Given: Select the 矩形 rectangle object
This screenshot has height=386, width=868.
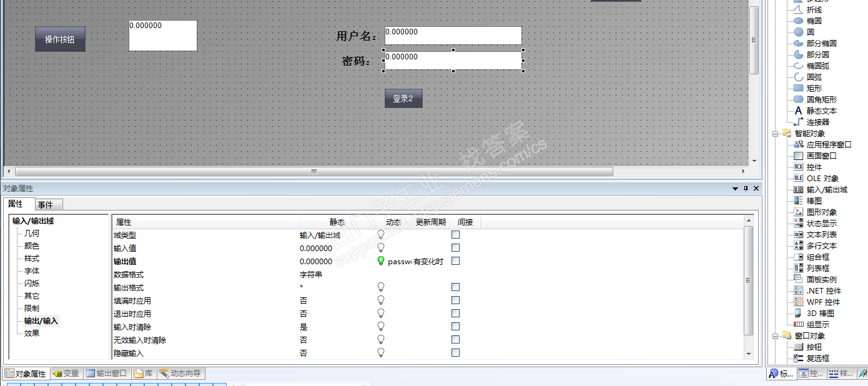Looking at the screenshot, I should [814, 88].
